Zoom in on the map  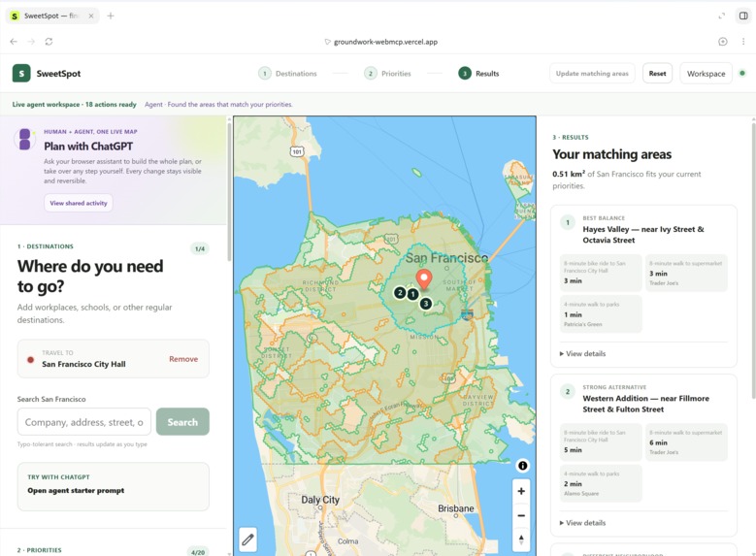point(521,491)
